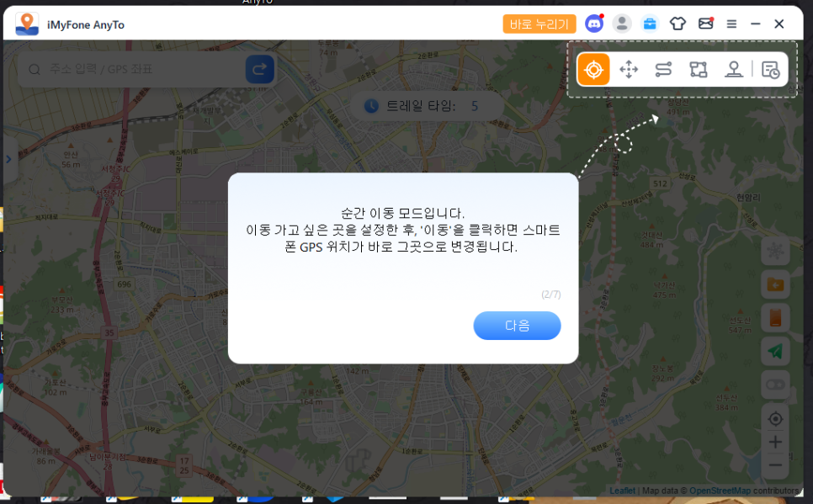This screenshot has width=813, height=504.
Task: Open the T-shirt skin icon
Action: coord(677,24)
